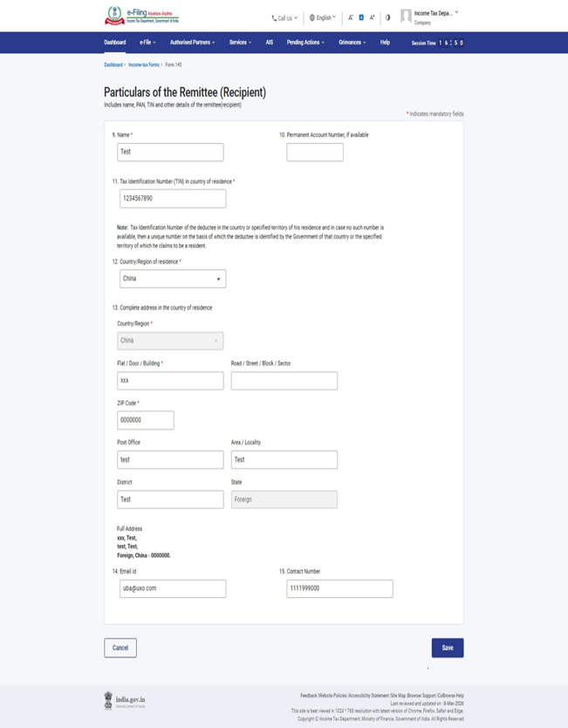568x728 pixels.
Task: Expand the Services menu
Action: [237, 41]
